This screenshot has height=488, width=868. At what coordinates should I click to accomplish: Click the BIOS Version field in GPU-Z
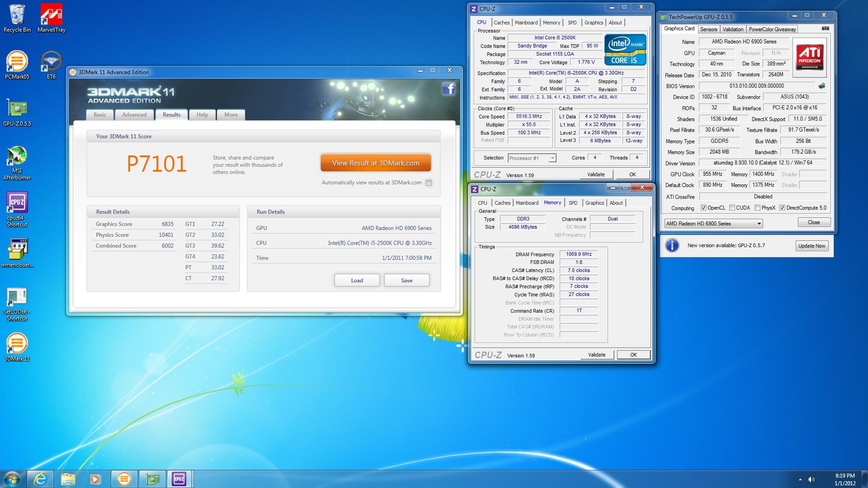(x=756, y=86)
